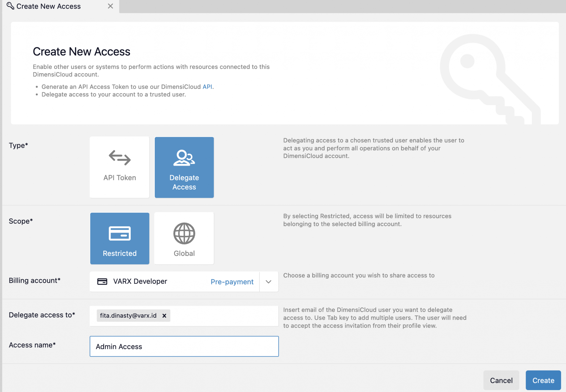The image size is (566, 392).
Task: Open the Billing account dropdown chevron
Action: point(269,281)
